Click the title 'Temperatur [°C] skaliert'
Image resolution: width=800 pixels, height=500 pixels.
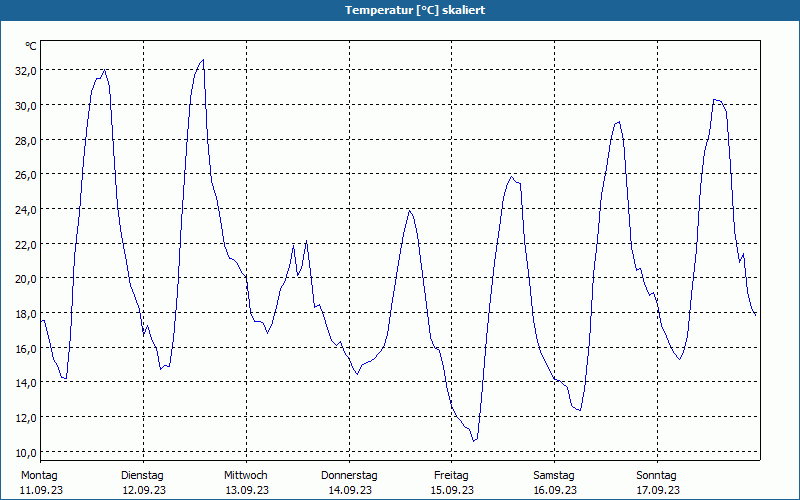point(415,10)
